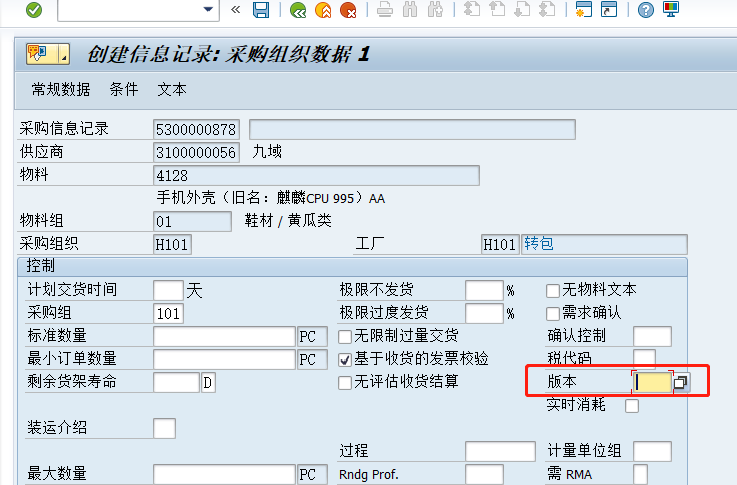This screenshot has width=737, height=485.
Task: Click the PC unit field beside 标准数量
Action: click(x=312, y=336)
